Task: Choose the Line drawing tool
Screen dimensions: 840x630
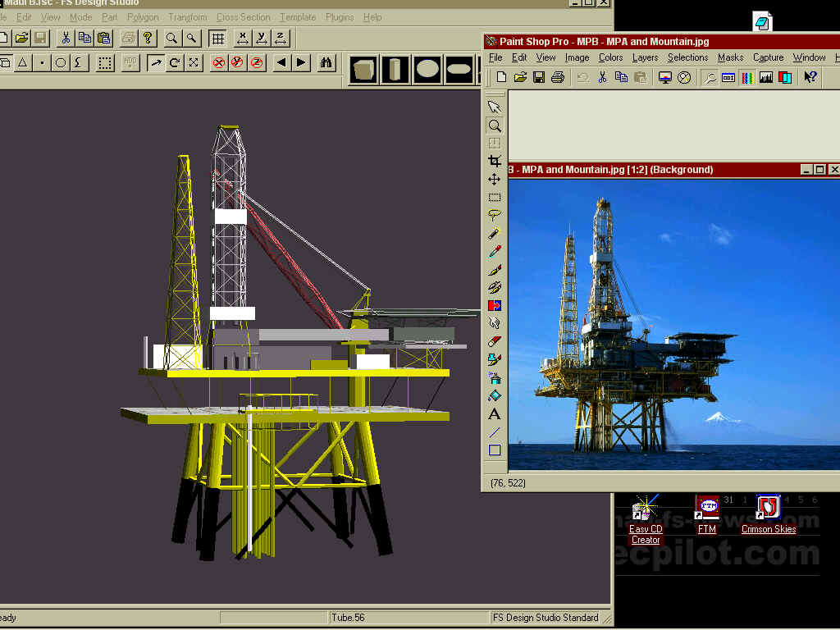Action: point(495,431)
